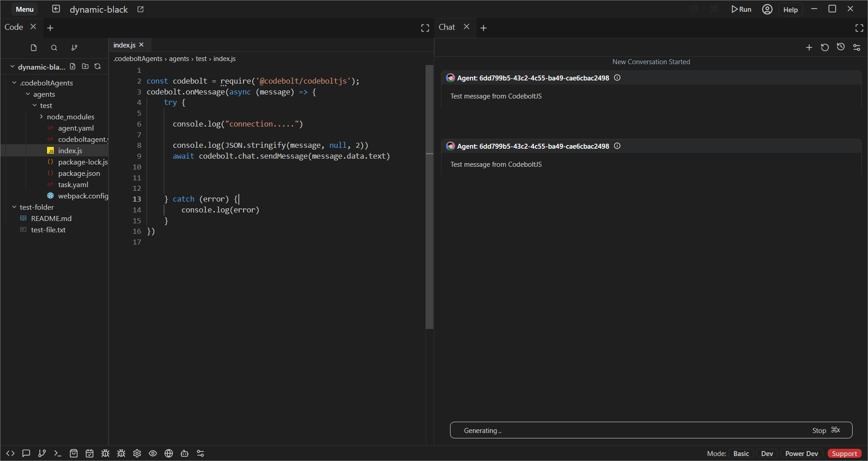This screenshot has height=461, width=868.
Task: Open dynamic-black project in external window
Action: (x=141, y=9)
